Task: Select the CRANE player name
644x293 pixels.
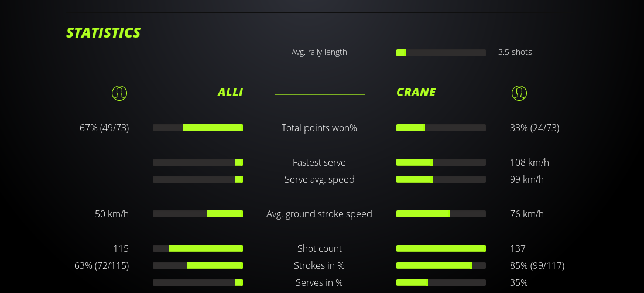Action: [x=416, y=92]
